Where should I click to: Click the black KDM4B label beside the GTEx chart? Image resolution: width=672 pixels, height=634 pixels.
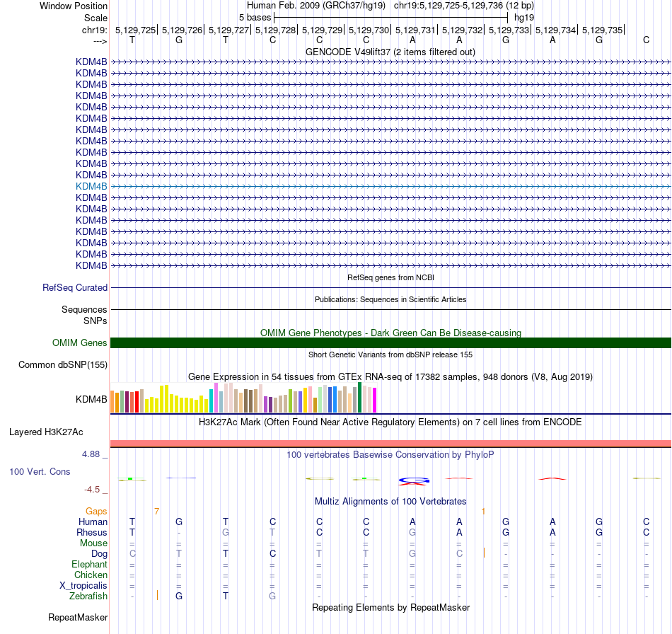tap(91, 400)
